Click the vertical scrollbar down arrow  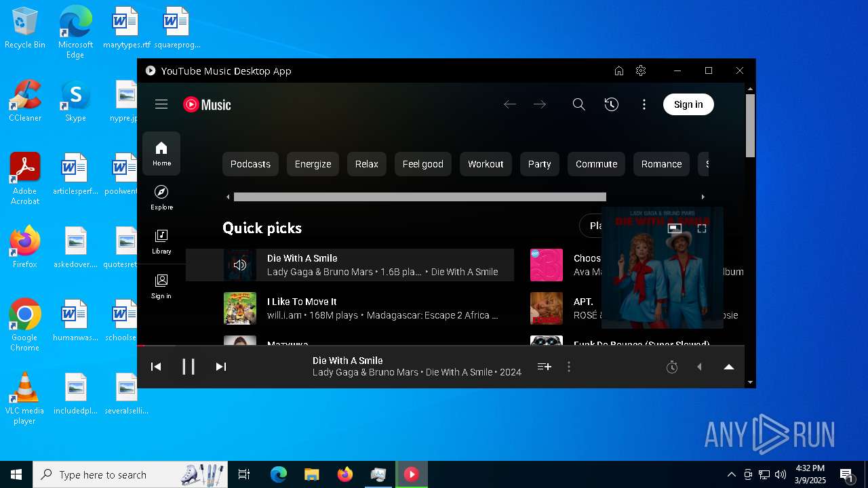pyautogui.click(x=750, y=382)
